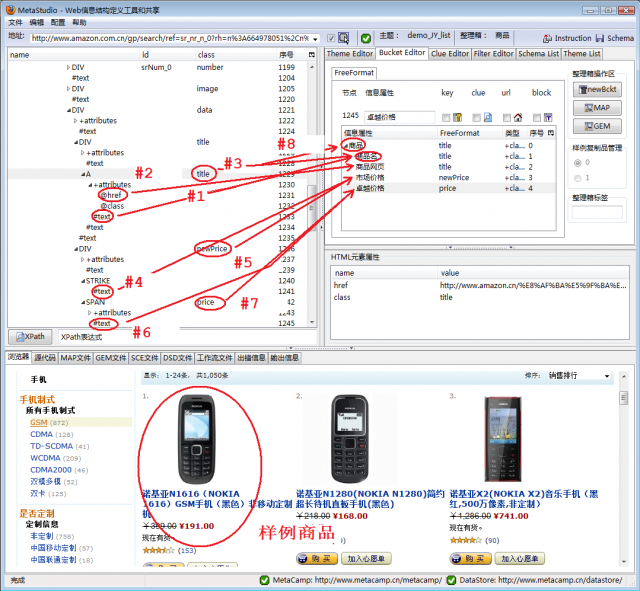Open the 帮助 menu
640x591 pixels.
coord(79,22)
